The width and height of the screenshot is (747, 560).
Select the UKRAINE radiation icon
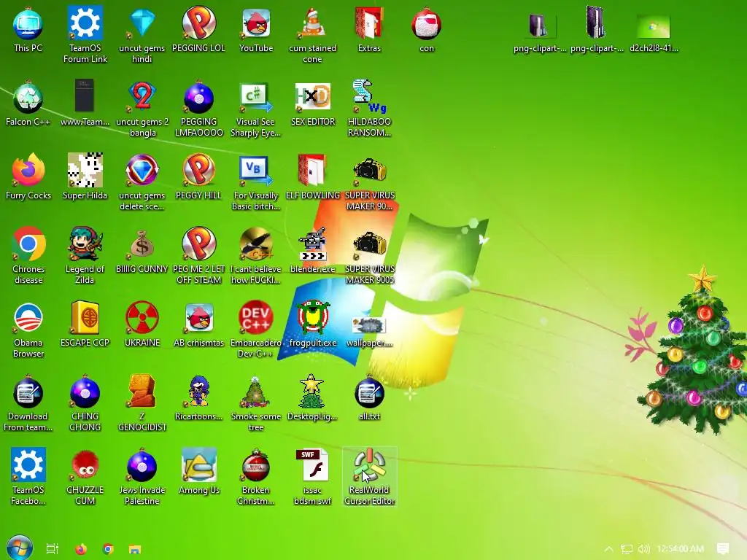click(x=142, y=318)
